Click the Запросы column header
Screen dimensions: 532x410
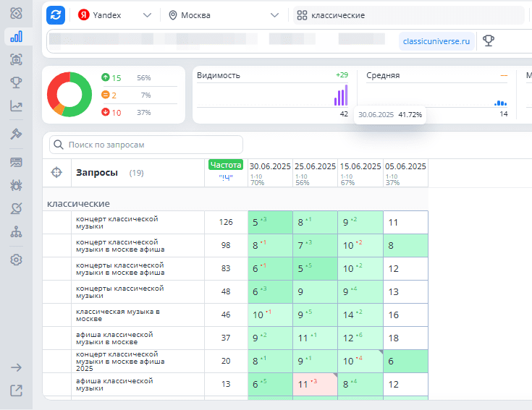pos(97,173)
